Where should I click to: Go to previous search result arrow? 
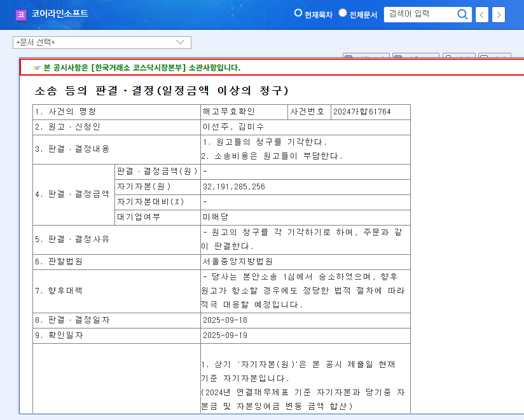[x=481, y=15]
